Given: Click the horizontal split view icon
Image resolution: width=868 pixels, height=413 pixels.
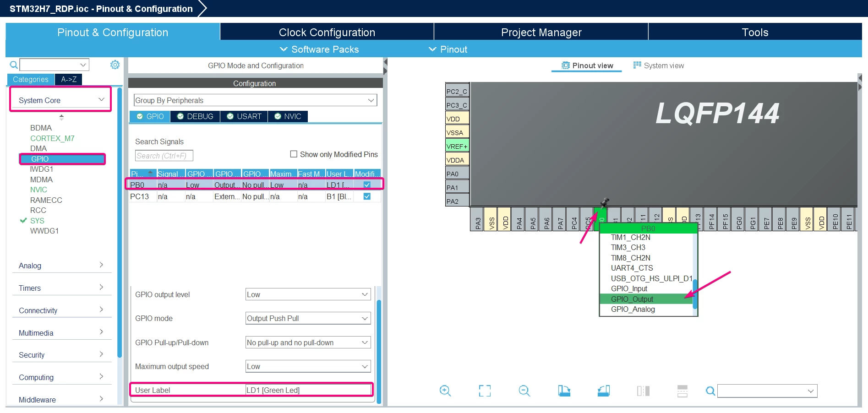Looking at the screenshot, I should [x=682, y=391].
